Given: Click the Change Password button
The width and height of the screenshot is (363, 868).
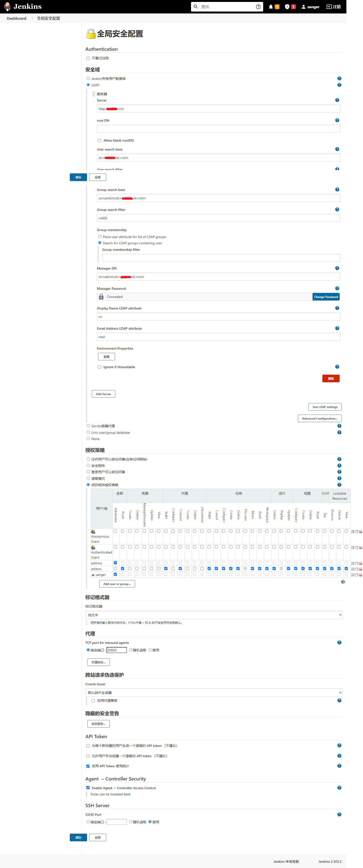Looking at the screenshot, I should tap(325, 296).
